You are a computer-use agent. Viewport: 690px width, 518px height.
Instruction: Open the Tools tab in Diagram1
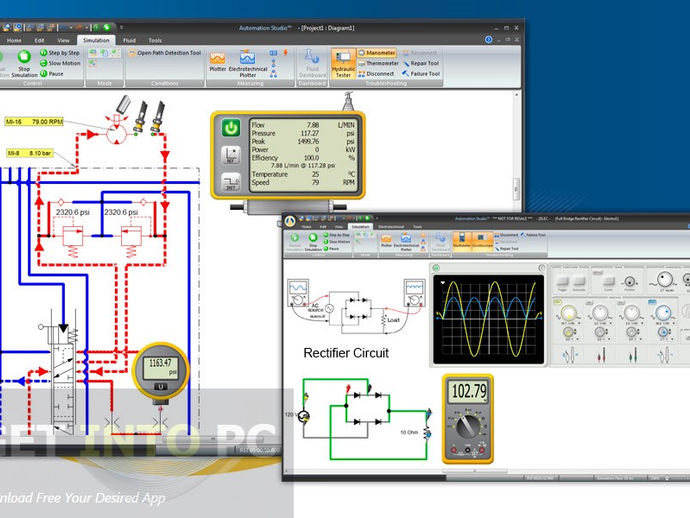(x=155, y=40)
